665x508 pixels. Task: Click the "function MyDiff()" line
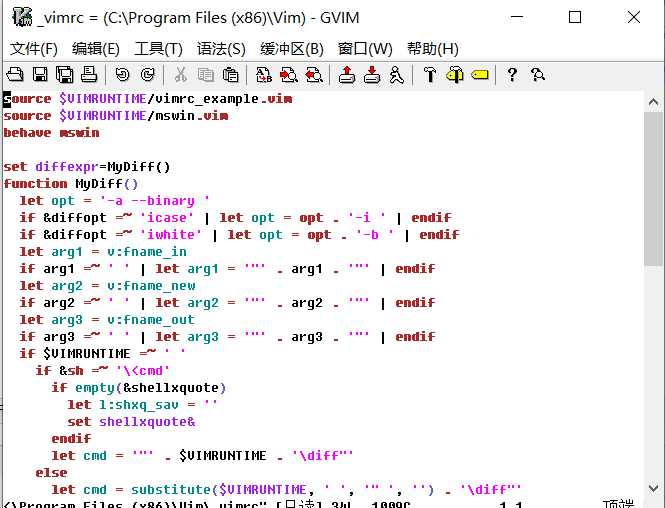[x=71, y=184]
